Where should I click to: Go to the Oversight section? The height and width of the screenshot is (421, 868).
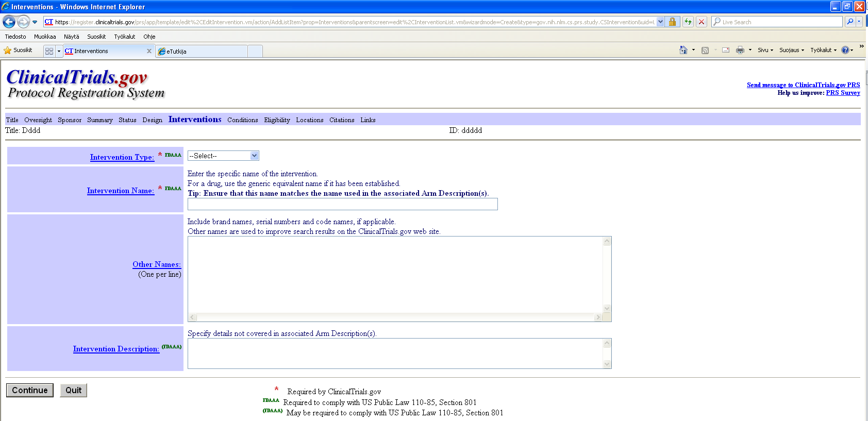click(x=38, y=120)
